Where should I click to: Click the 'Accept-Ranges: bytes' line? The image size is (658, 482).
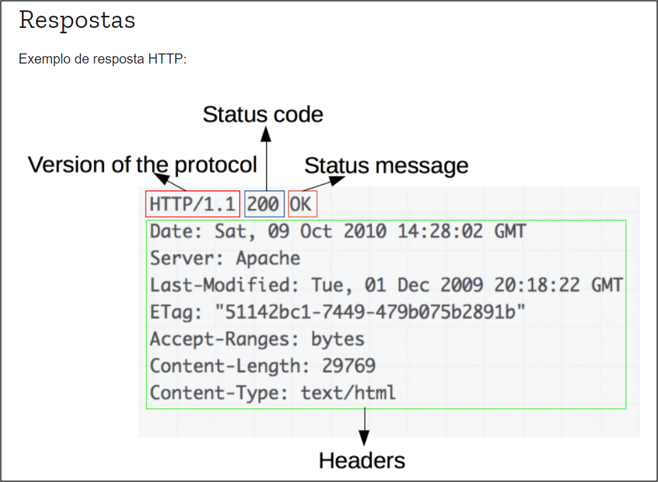[x=257, y=339]
